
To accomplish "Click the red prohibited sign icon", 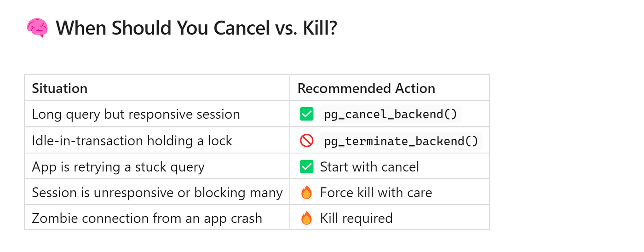I will point(306,141).
